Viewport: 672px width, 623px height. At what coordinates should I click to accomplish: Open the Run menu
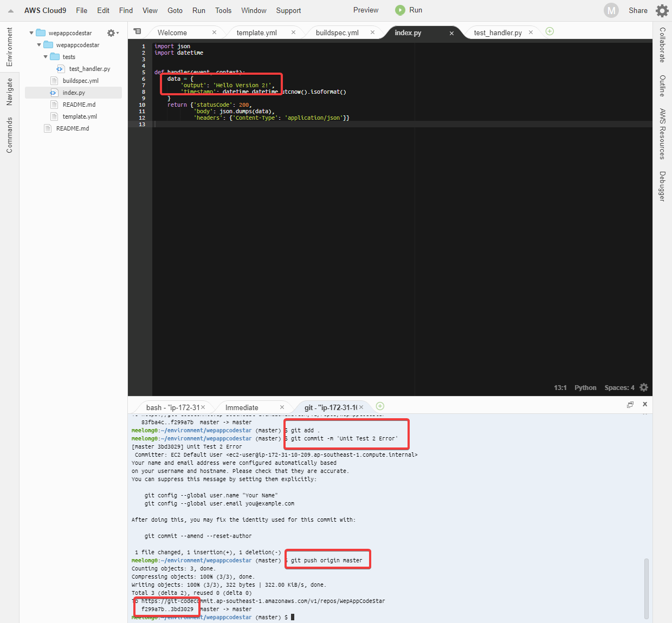click(199, 10)
